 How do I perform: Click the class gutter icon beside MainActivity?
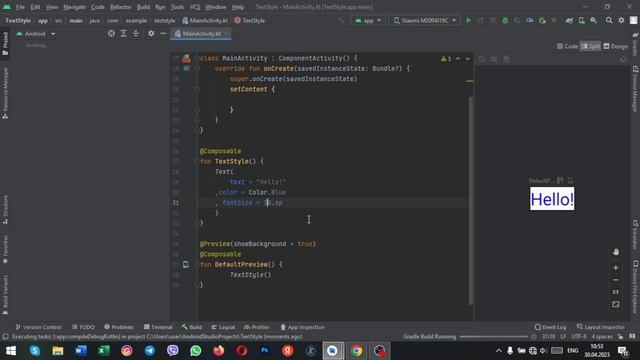point(186,58)
